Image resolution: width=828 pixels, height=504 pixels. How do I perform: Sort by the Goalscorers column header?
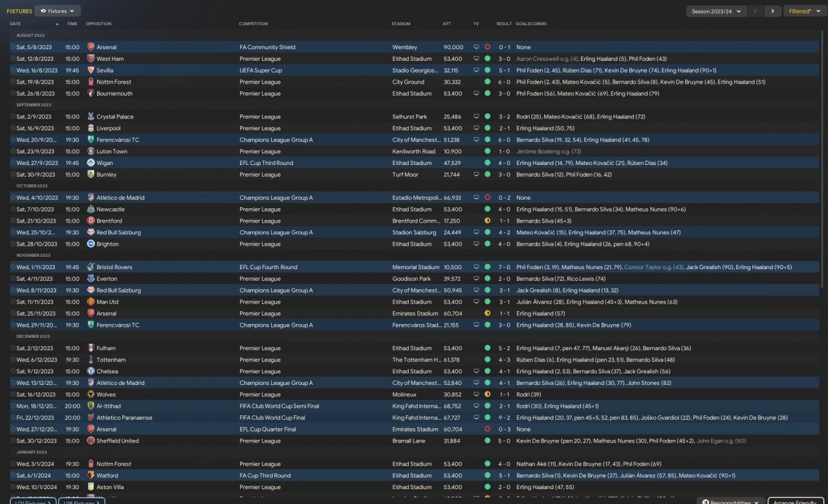pyautogui.click(x=531, y=24)
